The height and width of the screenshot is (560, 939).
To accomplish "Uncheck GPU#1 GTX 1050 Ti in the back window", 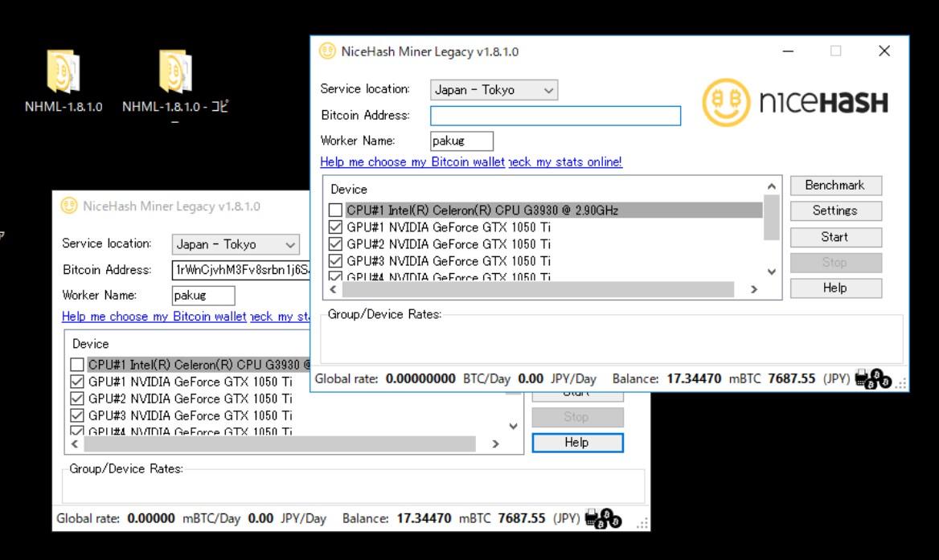I will pos(76,382).
